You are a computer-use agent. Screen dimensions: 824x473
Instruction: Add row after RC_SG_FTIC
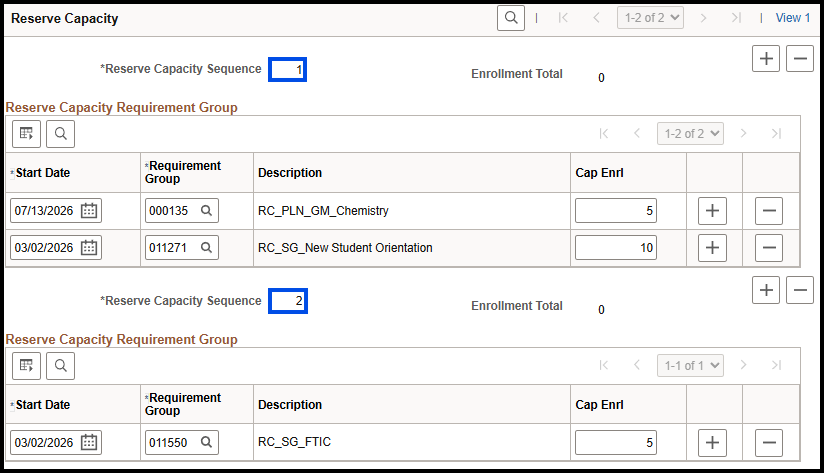pos(712,443)
